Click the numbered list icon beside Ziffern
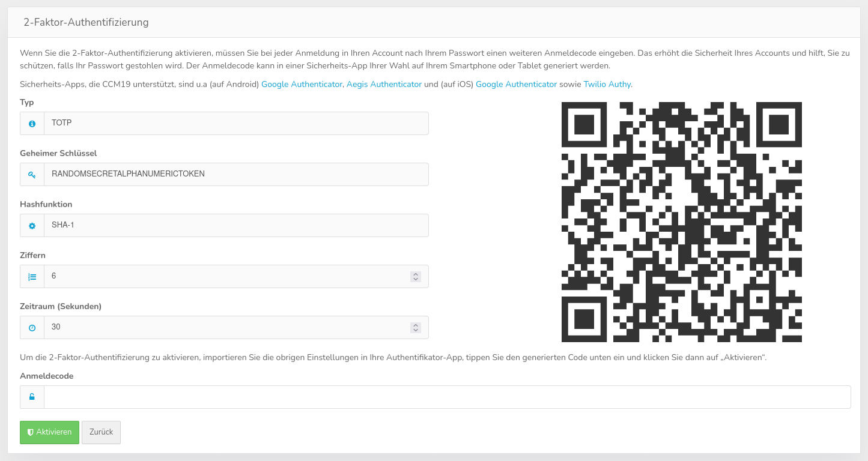The width and height of the screenshot is (868, 461). tap(32, 277)
